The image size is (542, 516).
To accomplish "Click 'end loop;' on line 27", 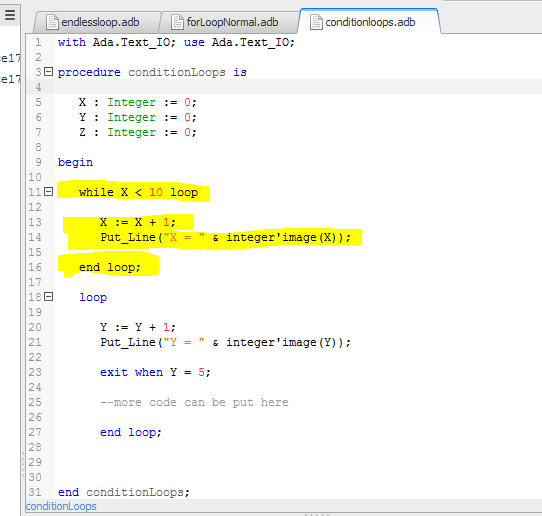I will (131, 432).
